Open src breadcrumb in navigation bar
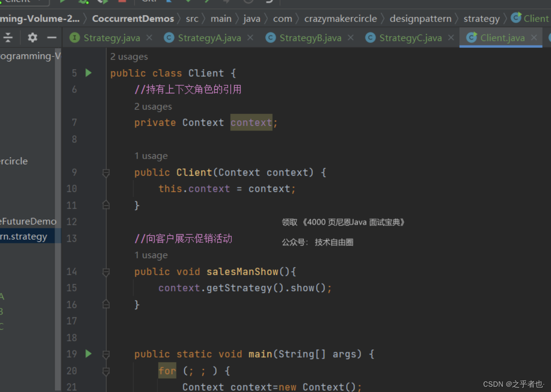The width and height of the screenshot is (551, 392). [x=192, y=19]
